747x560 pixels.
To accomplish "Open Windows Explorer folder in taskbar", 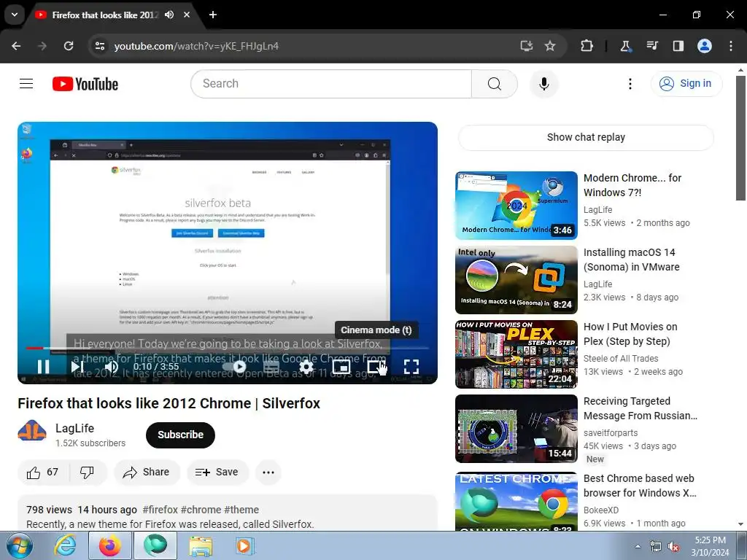I will pos(201,546).
